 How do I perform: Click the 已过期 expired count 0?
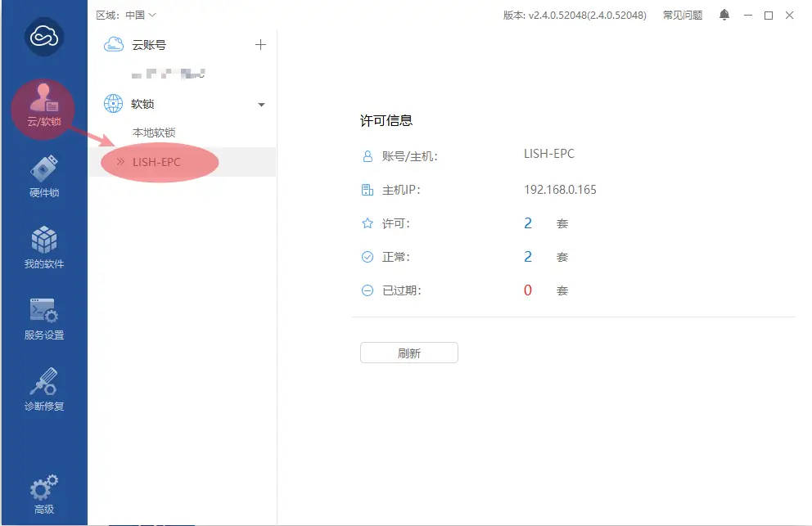pyautogui.click(x=528, y=290)
